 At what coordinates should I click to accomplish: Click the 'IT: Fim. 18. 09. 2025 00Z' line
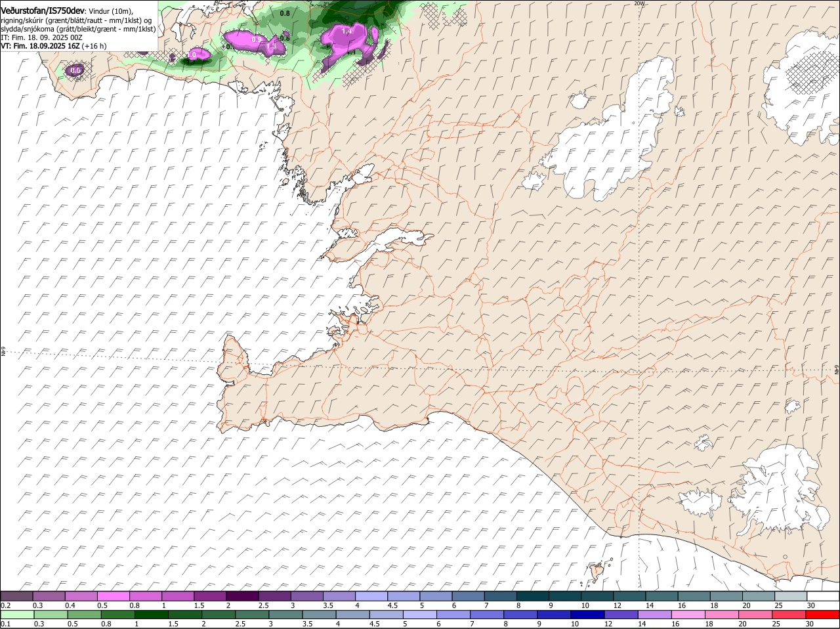41,37
